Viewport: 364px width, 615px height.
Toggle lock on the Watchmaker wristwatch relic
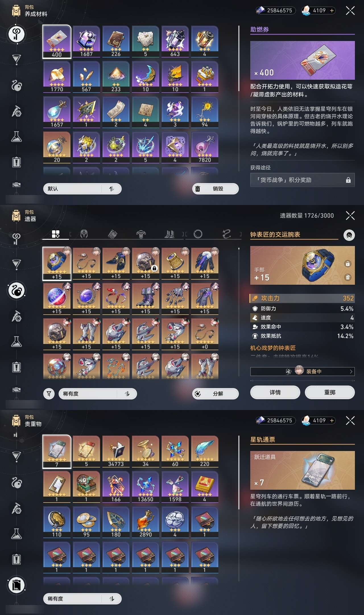[x=348, y=264]
